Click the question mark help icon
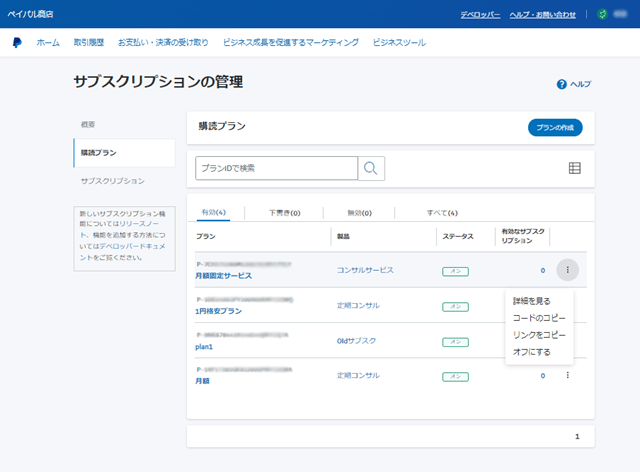This screenshot has width=640, height=472. point(561,84)
